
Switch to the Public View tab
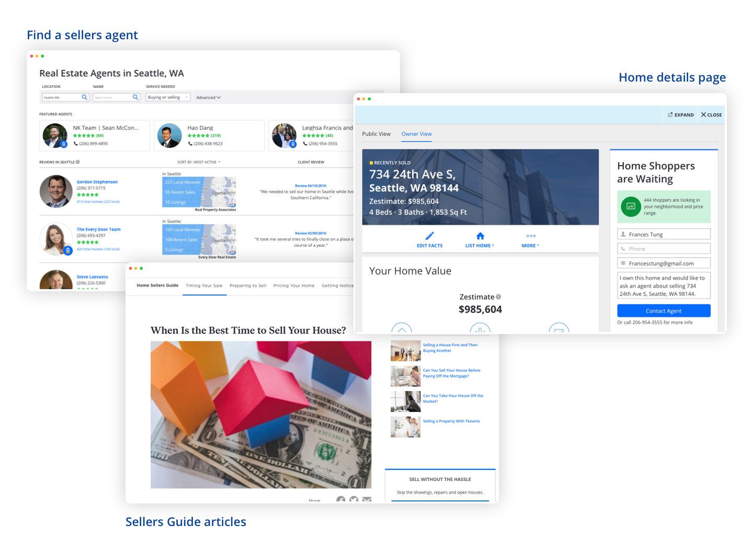[x=376, y=134]
